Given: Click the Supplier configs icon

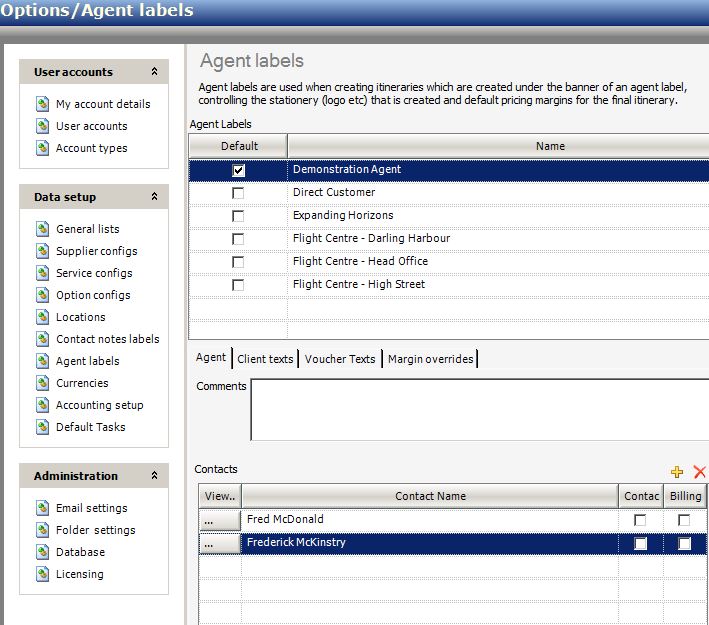Looking at the screenshot, I should 42,251.
